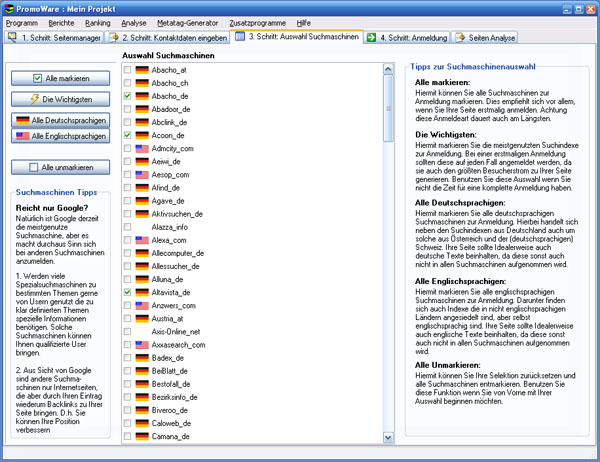Image resolution: width=600 pixels, height=462 pixels.
Task: Click the US flag next to Axxasearch_com
Action: coord(142,345)
